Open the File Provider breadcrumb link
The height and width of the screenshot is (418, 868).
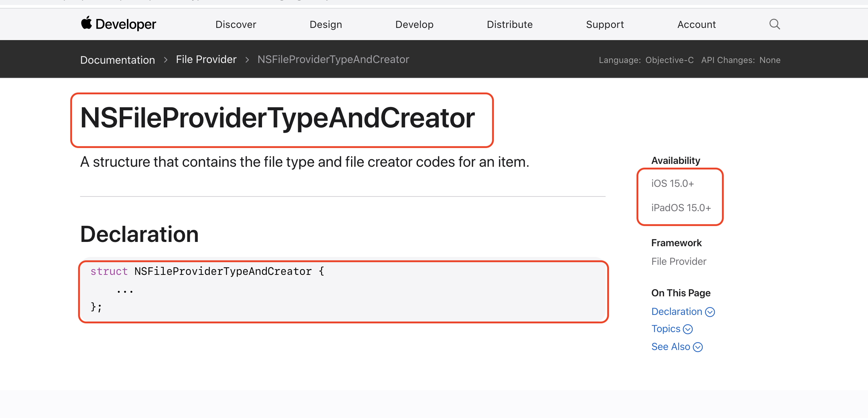206,59
